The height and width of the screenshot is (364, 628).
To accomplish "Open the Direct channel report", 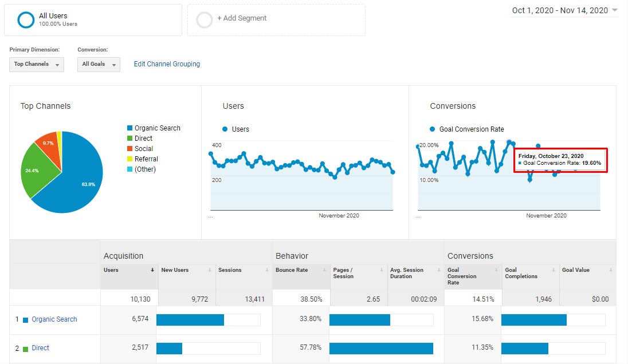I will pyautogui.click(x=40, y=348).
